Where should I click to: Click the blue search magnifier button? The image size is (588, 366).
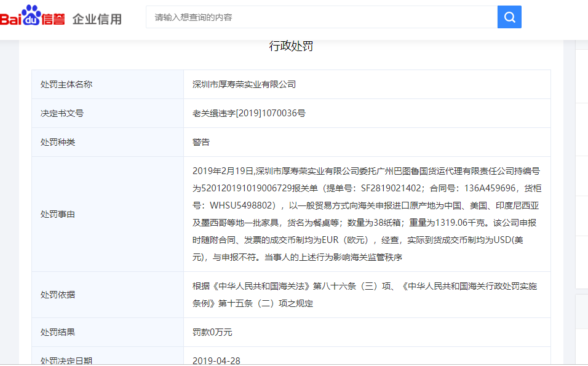click(x=509, y=17)
